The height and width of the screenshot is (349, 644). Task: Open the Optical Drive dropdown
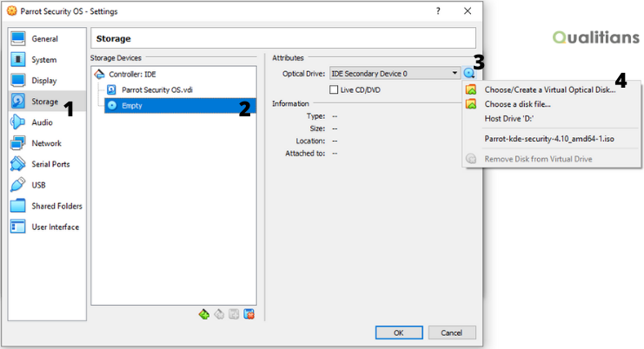tap(395, 74)
